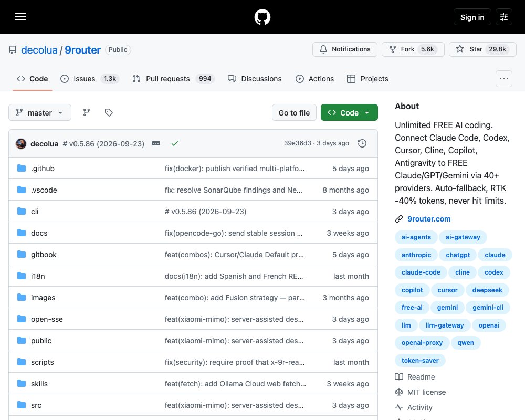Open the docs(i18n) Spanish and French commit
Screen dimensions: 525x420
click(234, 276)
